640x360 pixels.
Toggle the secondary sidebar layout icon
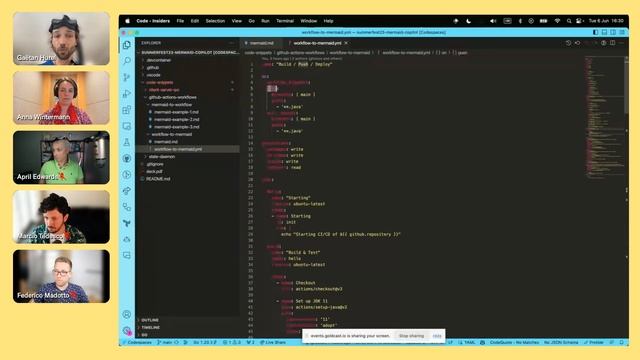(613, 32)
